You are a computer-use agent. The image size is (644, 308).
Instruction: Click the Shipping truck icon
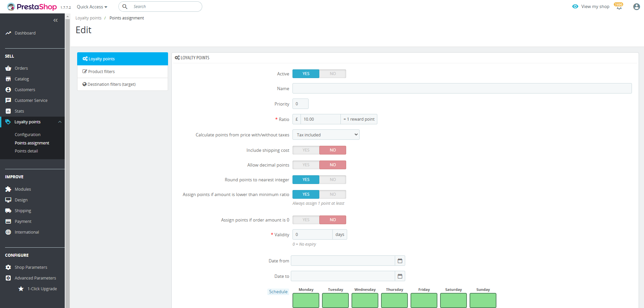click(8, 211)
